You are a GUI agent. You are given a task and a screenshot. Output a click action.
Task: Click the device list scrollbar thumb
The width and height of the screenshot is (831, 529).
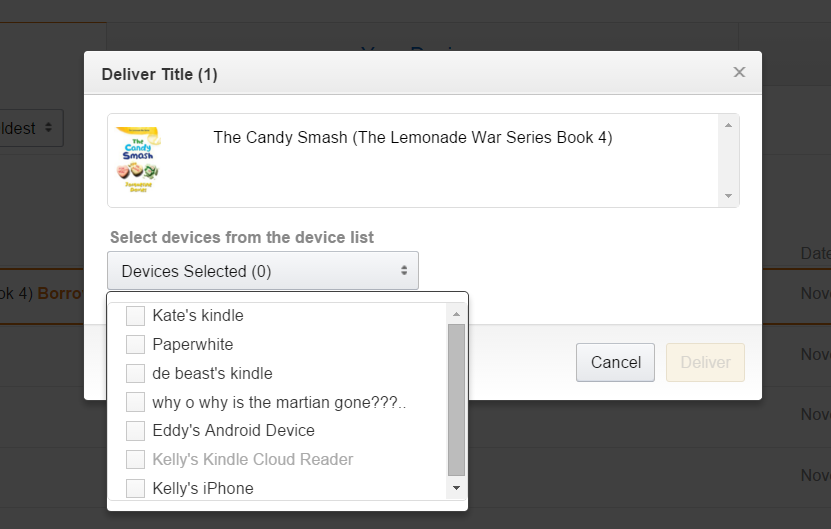click(x=456, y=398)
